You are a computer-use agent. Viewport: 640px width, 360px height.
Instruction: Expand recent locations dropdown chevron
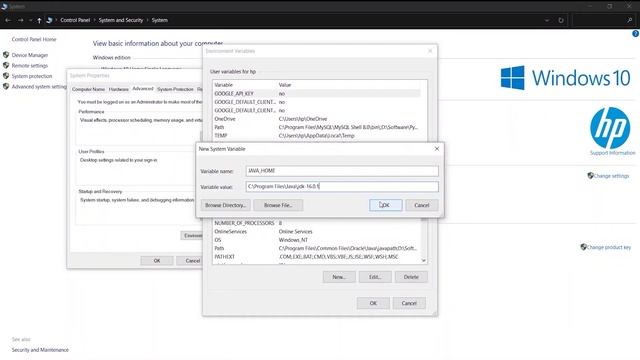[30, 20]
